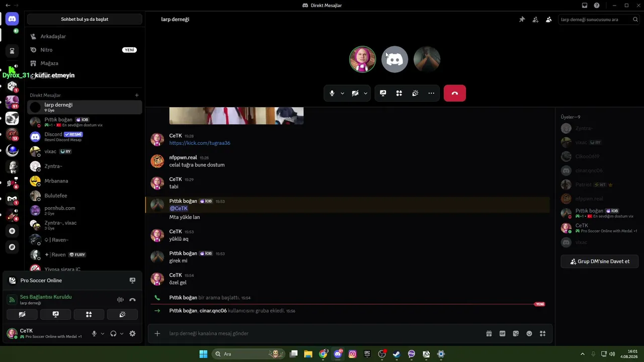This screenshot has width=644, height=362.
Task: Open the Bulutefee direct message
Action: 85,195
